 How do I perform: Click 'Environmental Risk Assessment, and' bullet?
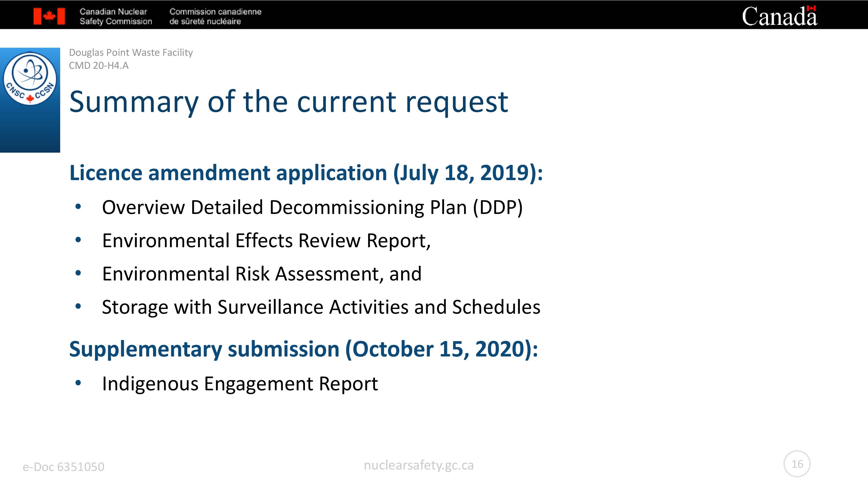coord(262,274)
